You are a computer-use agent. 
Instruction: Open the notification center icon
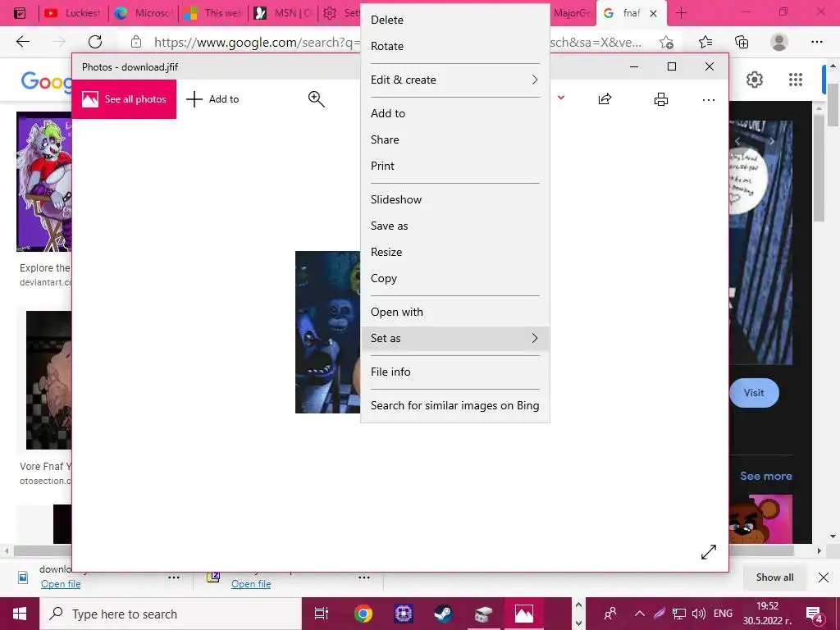pyautogui.click(x=815, y=614)
